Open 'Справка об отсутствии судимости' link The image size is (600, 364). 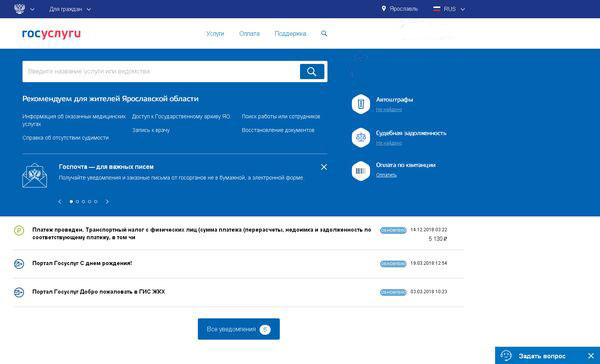65,138
